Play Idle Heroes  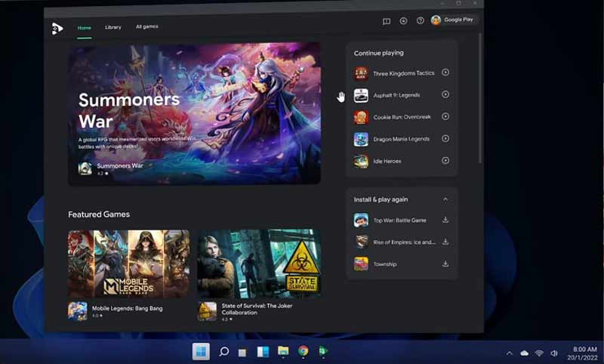click(445, 160)
